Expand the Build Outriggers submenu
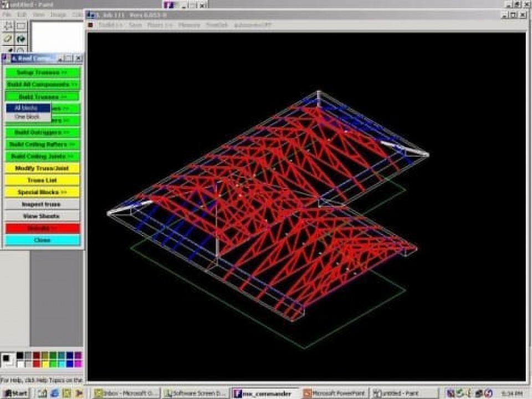 tap(42, 132)
